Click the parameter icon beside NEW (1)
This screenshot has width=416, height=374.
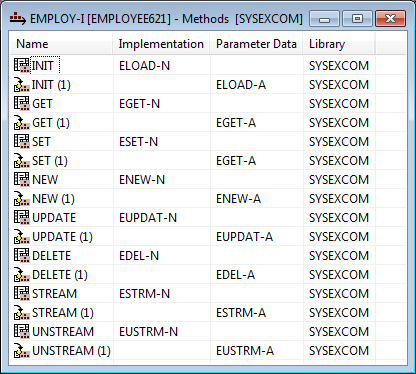click(x=22, y=199)
